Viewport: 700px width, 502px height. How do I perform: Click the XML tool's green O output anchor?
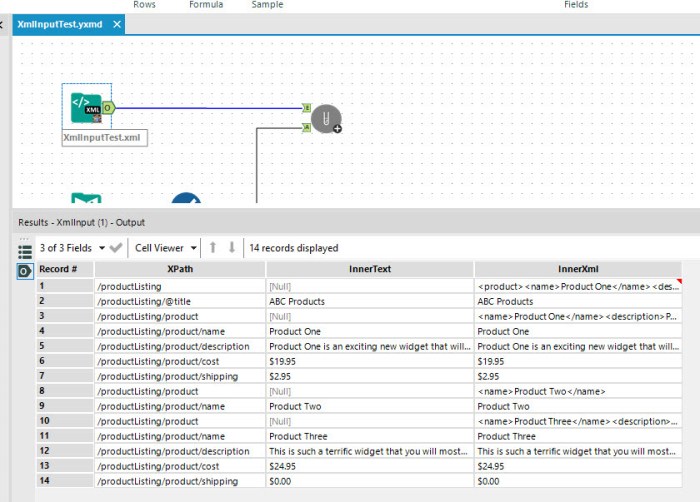coord(108,107)
